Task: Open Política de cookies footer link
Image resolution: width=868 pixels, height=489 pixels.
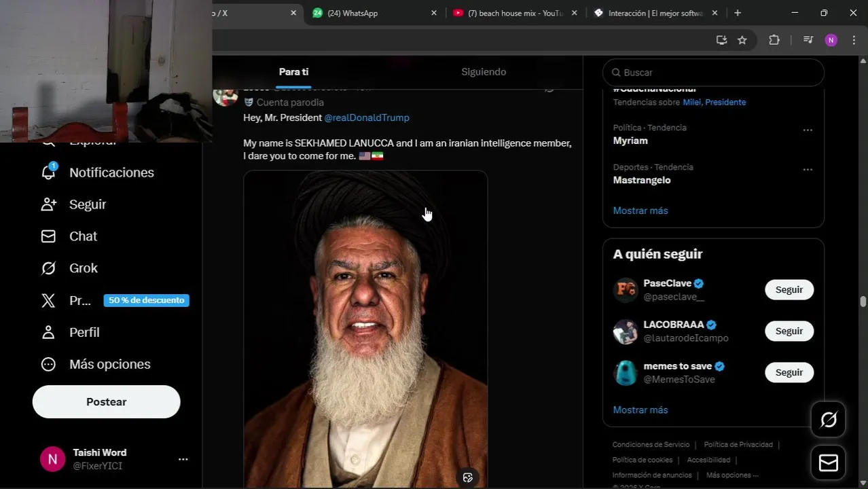Action: coord(643,460)
